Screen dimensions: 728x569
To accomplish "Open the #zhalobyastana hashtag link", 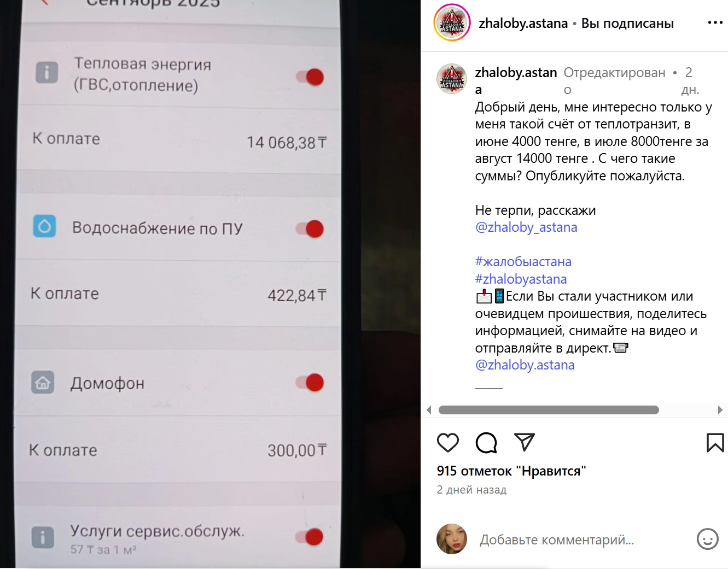I will pyautogui.click(x=521, y=279).
